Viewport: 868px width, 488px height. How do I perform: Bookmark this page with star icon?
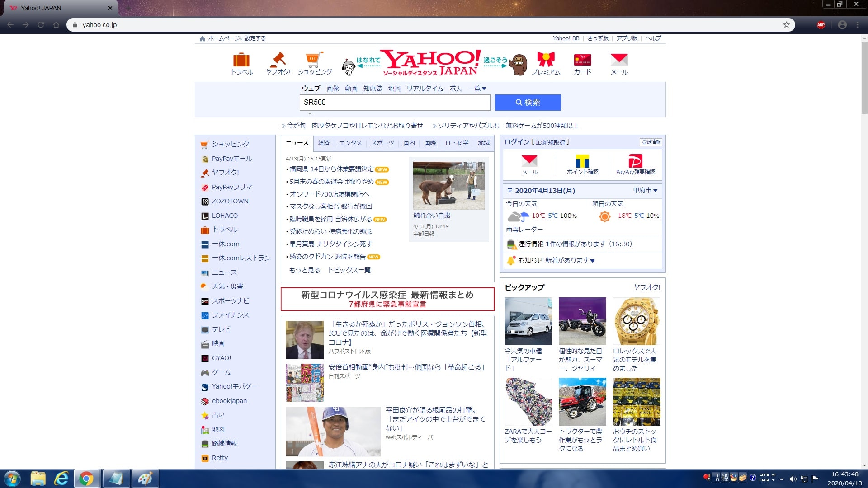pos(787,25)
